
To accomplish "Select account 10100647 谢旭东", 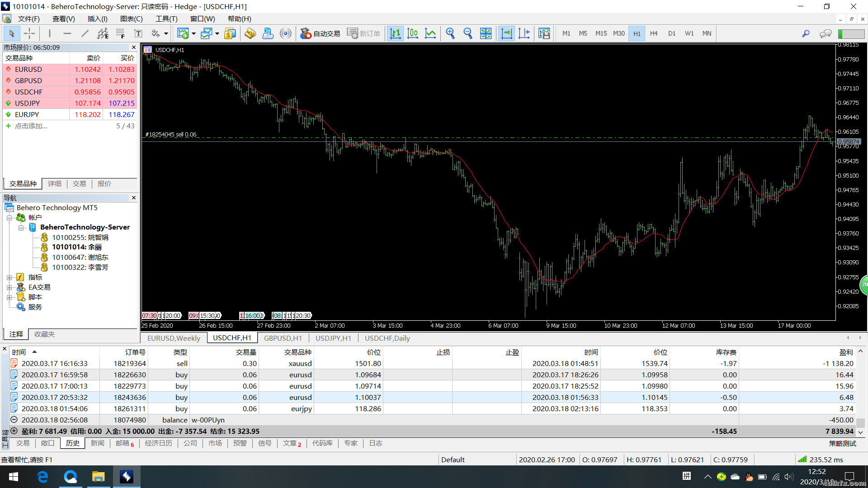I will (x=80, y=257).
